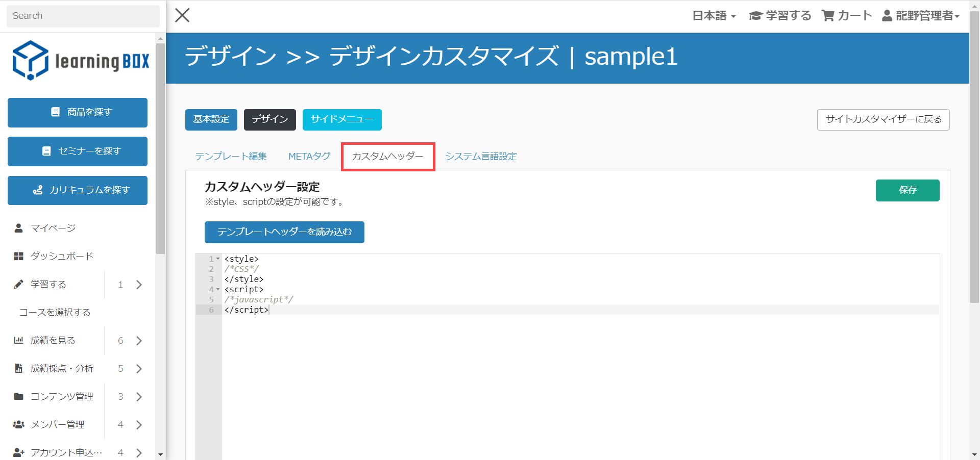Collapse the style tag fold arrow
Image resolution: width=980 pixels, height=460 pixels.
click(x=218, y=259)
